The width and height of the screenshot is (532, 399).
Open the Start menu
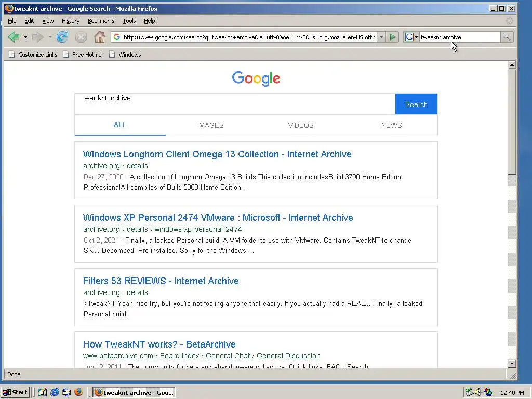click(x=15, y=392)
